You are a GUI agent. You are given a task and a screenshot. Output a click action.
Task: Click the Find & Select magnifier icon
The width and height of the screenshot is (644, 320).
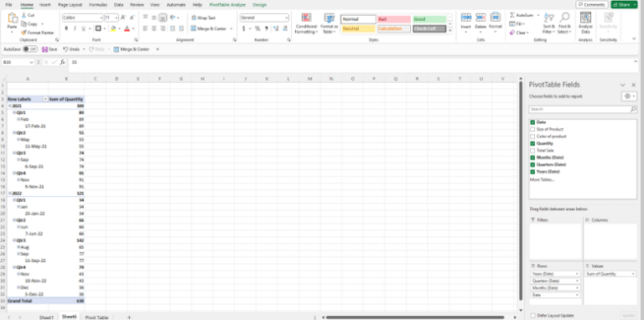click(564, 18)
